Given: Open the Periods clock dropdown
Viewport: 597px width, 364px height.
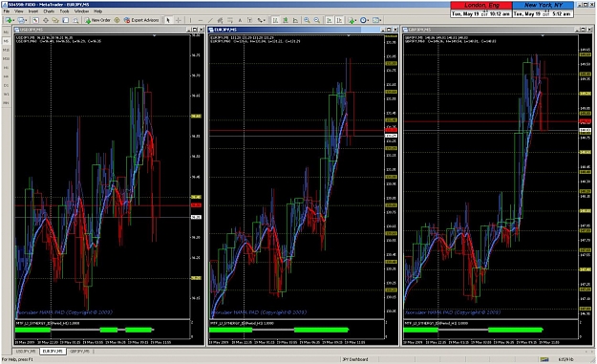Looking at the screenshot, I should [x=365, y=20].
